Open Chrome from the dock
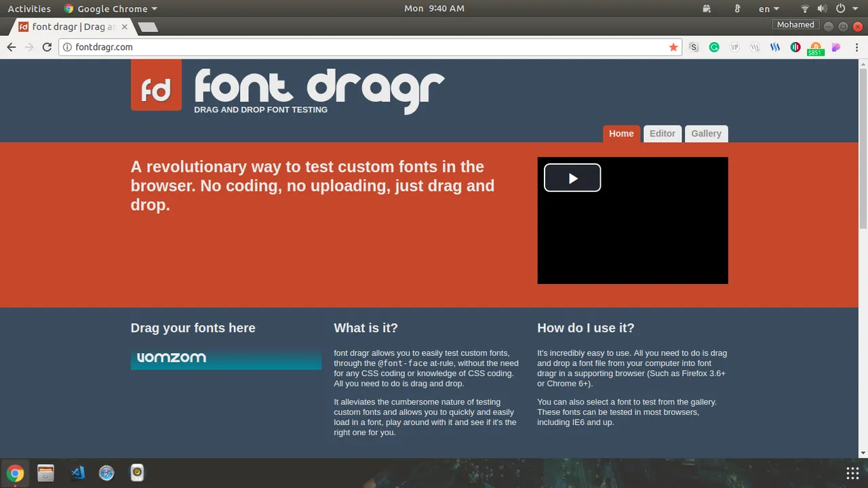 coord(15,473)
